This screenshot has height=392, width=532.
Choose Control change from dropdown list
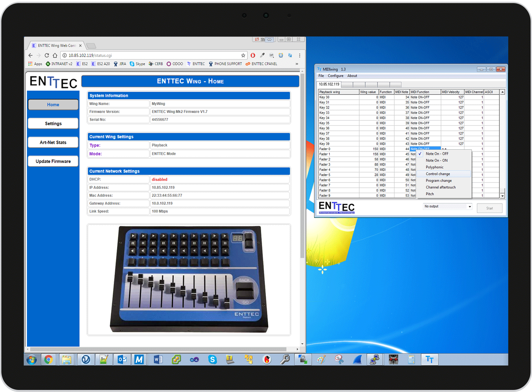tap(444, 174)
